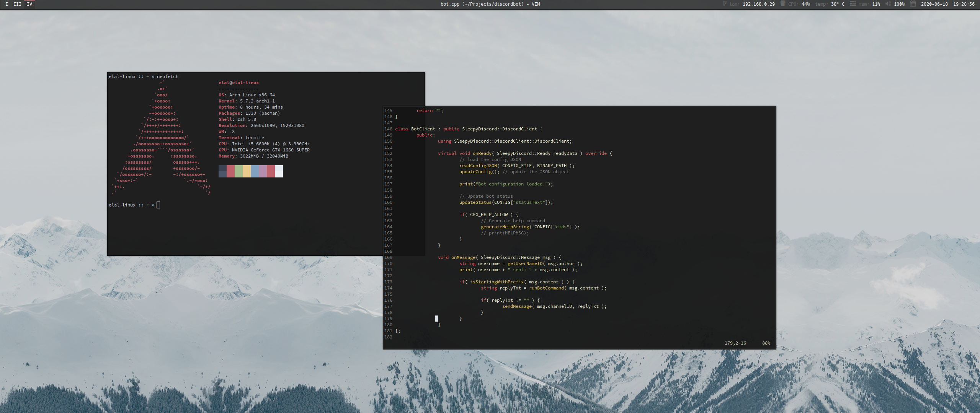This screenshot has width=980, height=413.
Task: Click print "Bot configuration loaded." line
Action: tap(506, 184)
